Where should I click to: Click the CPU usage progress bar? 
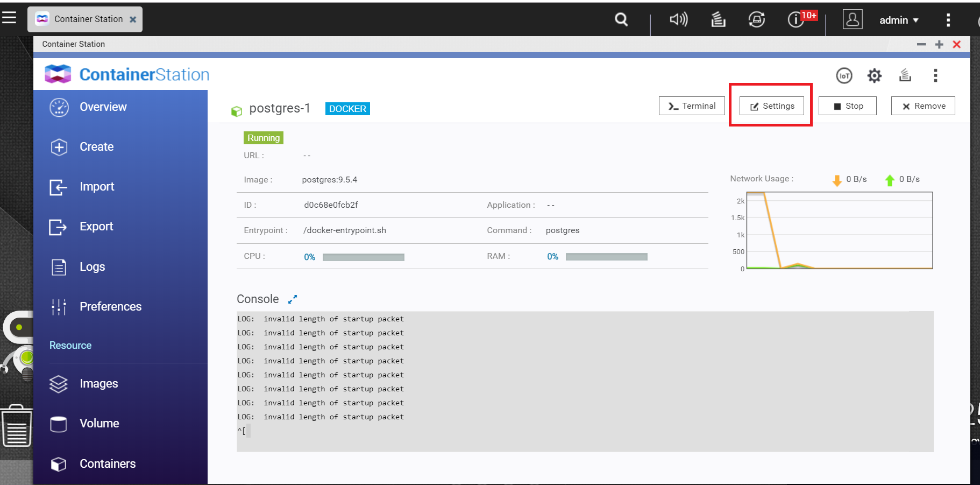364,257
